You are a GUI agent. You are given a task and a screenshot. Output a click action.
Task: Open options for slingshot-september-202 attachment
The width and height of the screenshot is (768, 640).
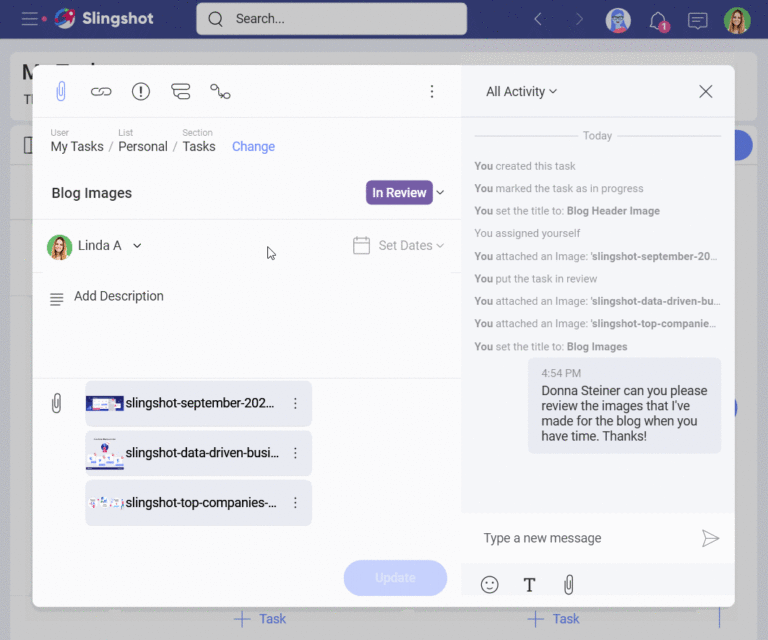[295, 404]
